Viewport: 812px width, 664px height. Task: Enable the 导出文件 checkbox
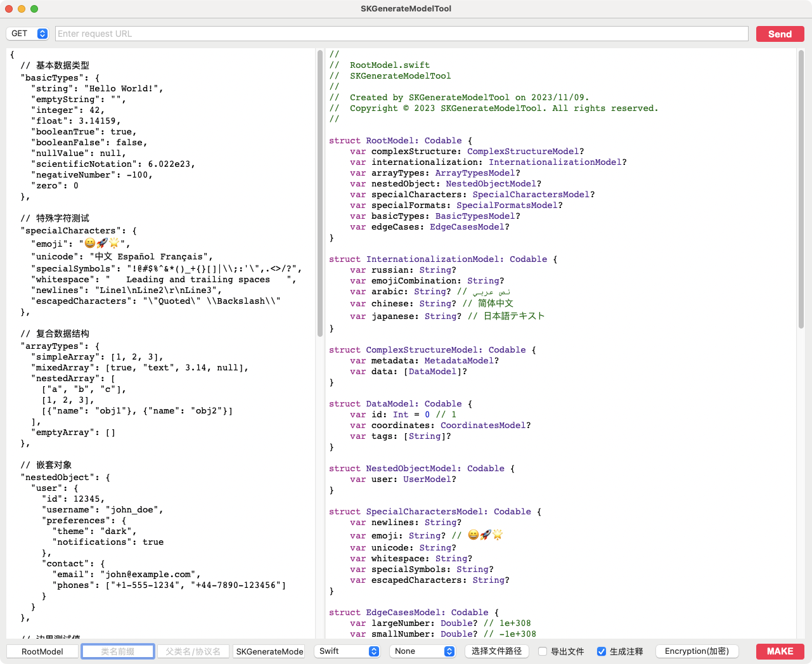pyautogui.click(x=543, y=651)
